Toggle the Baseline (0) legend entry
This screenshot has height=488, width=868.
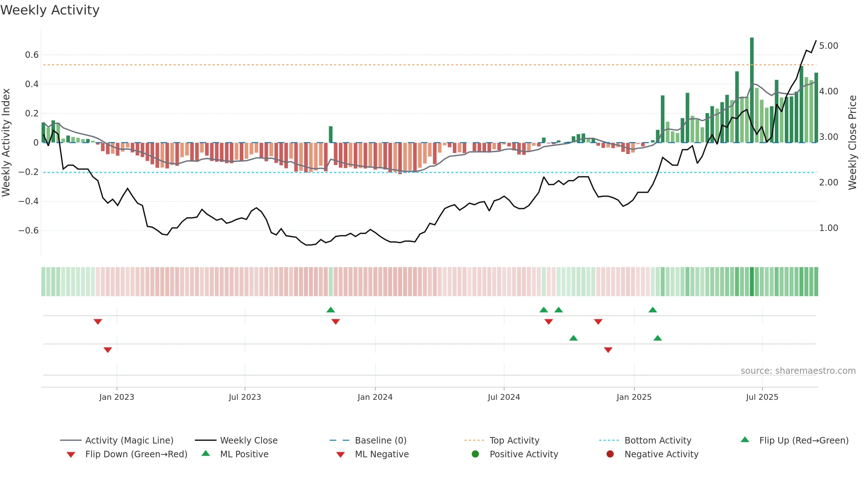click(x=368, y=440)
